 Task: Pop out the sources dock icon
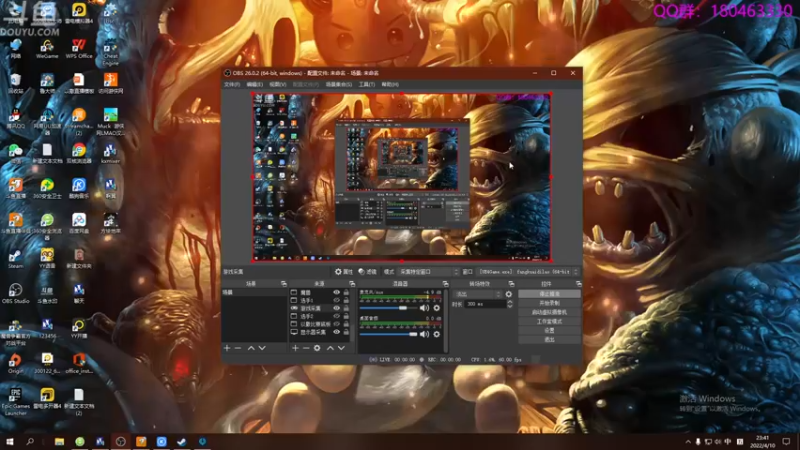click(x=352, y=284)
